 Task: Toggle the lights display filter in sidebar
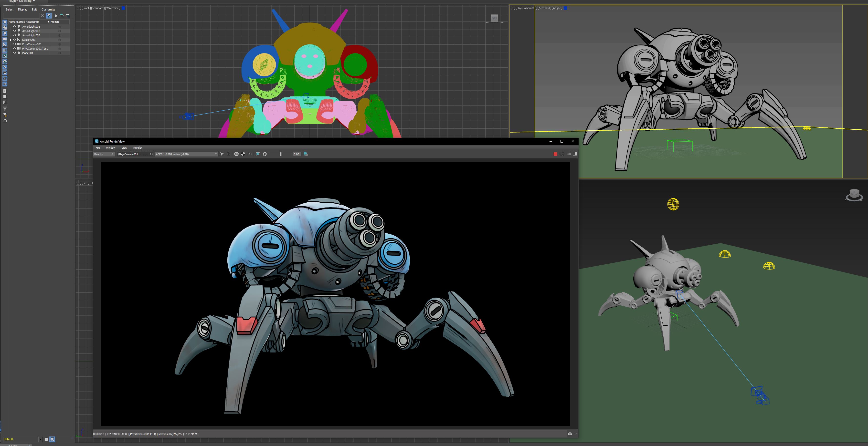5,33
